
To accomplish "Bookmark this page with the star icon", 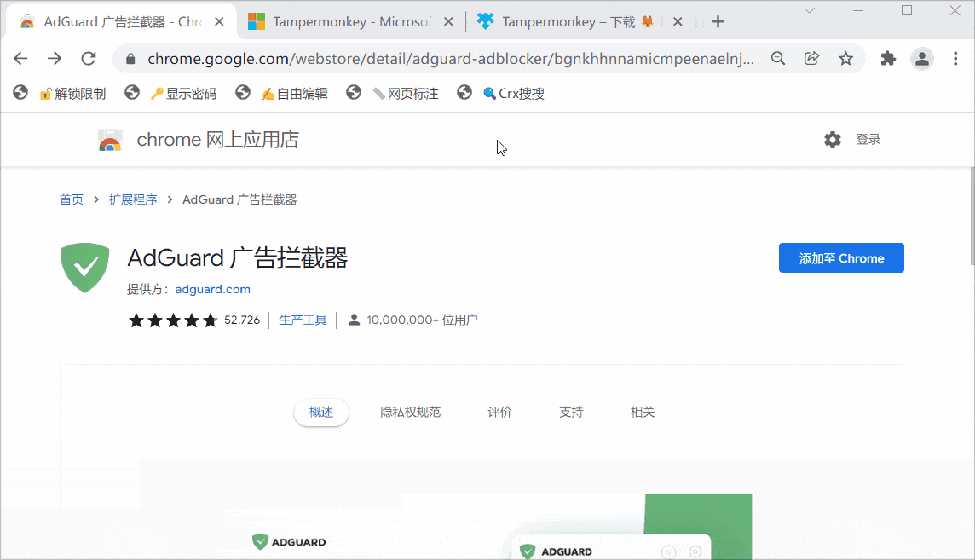I will click(x=845, y=58).
